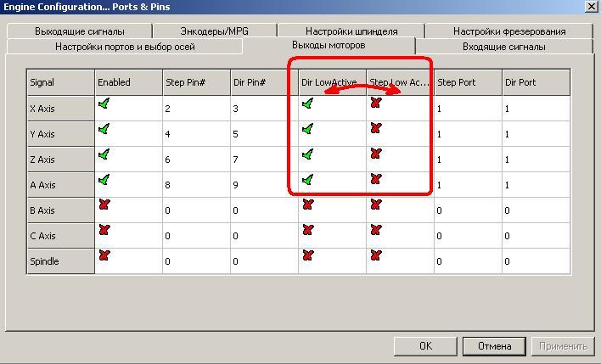Enable B Axis red cross icon

point(104,205)
